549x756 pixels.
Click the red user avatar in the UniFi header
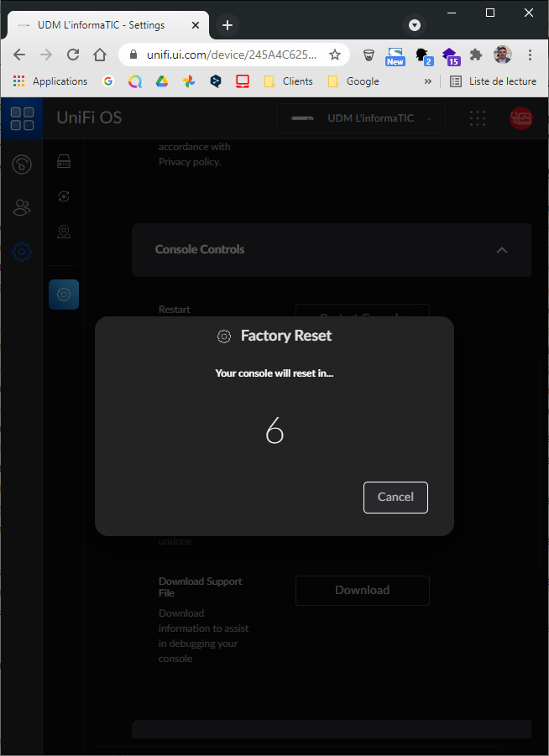(520, 118)
